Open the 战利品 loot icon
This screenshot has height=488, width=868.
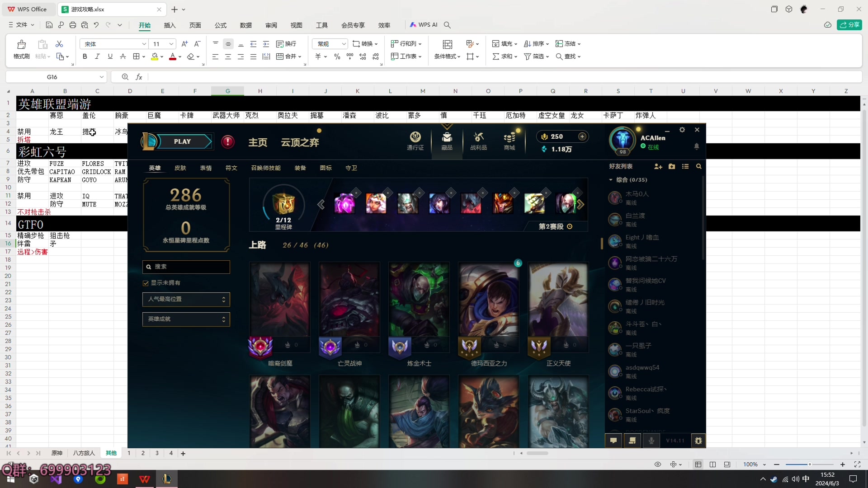click(x=478, y=141)
